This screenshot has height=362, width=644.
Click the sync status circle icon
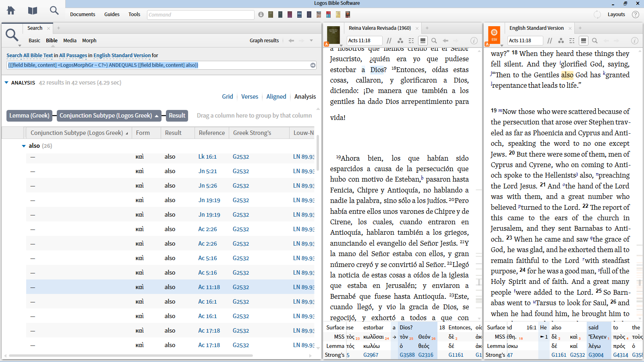[x=597, y=14]
